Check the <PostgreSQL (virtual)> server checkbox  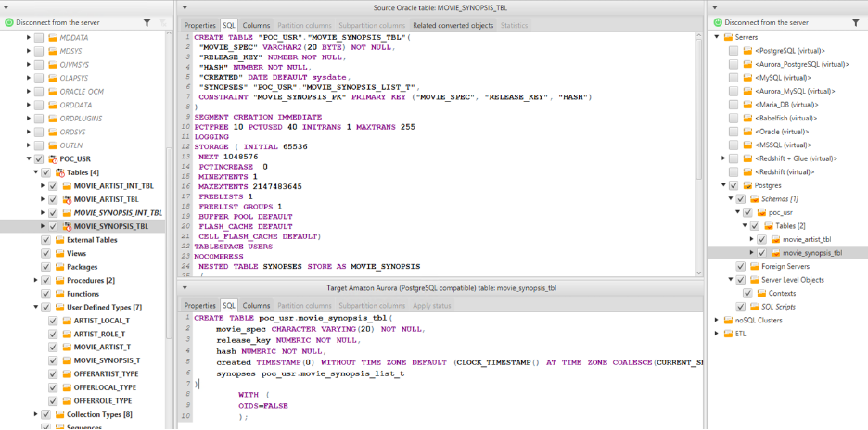(734, 50)
